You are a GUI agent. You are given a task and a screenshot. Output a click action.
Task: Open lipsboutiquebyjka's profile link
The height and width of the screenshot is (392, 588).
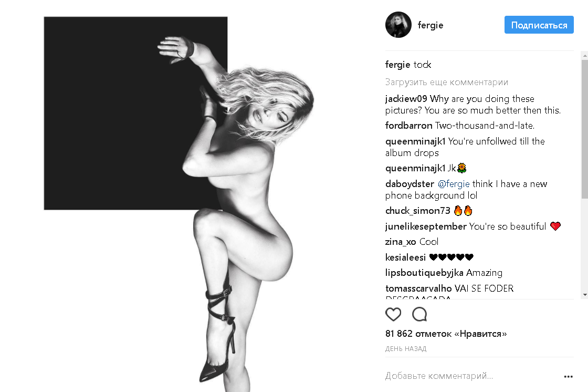[424, 273]
